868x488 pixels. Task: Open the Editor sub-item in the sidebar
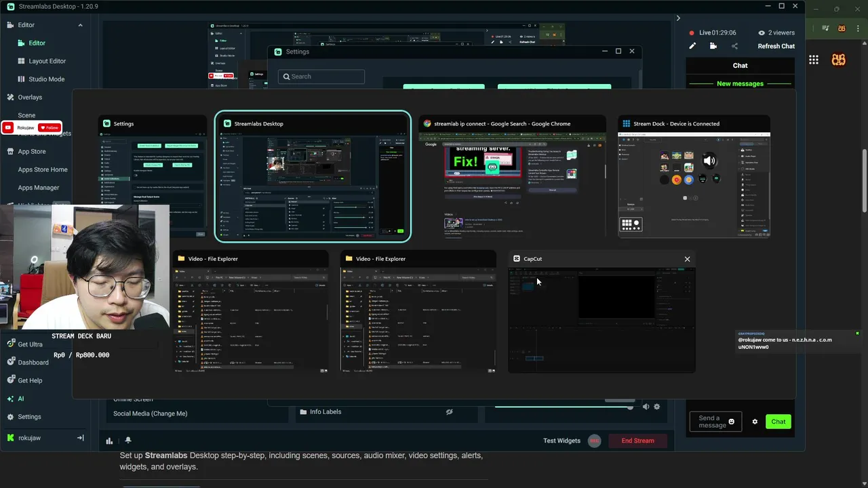37,43
